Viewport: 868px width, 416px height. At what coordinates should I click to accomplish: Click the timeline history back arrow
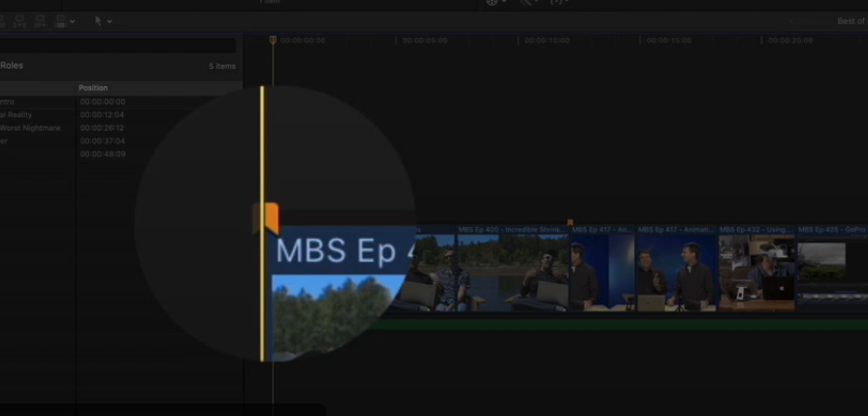[792, 21]
